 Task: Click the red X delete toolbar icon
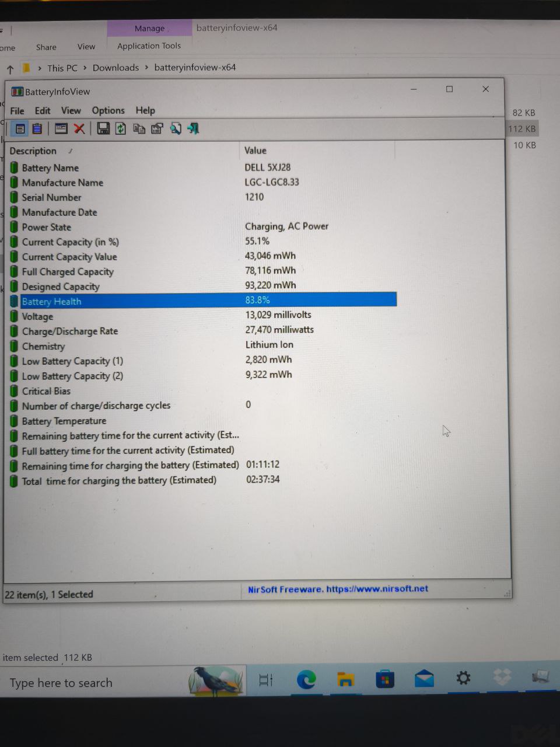tap(79, 129)
